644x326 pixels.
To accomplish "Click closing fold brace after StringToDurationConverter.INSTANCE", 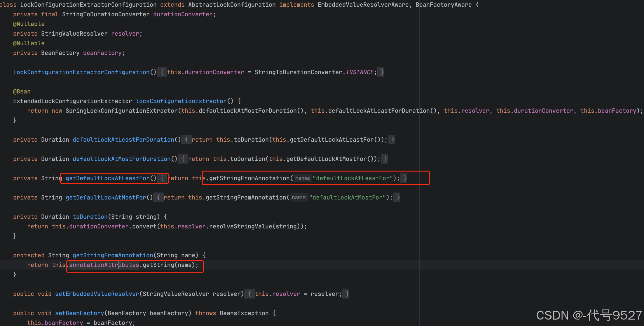I will [x=382, y=72].
